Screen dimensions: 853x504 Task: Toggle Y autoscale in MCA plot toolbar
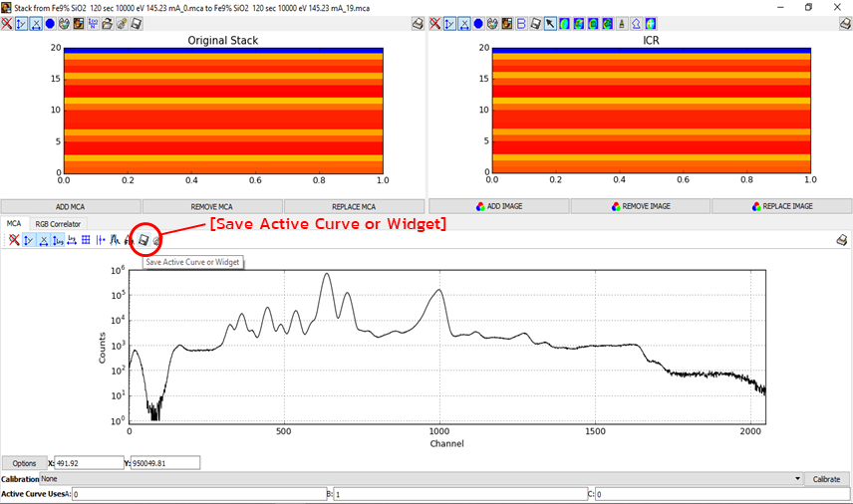tap(28, 240)
